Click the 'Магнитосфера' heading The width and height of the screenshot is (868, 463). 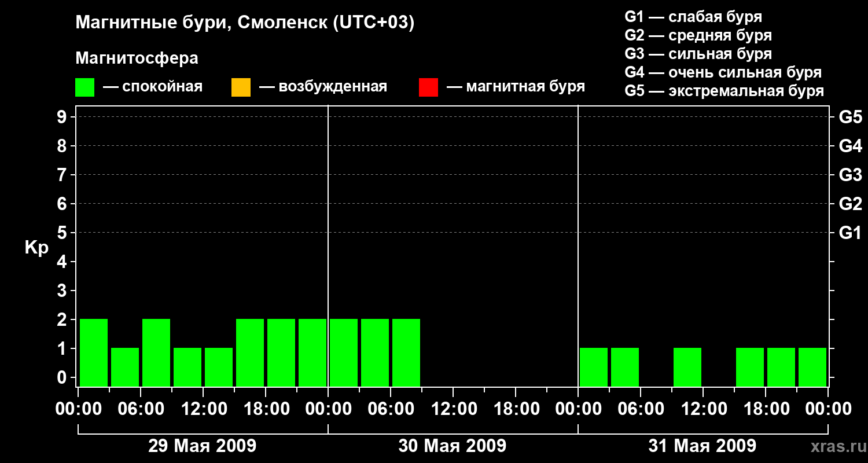click(137, 58)
